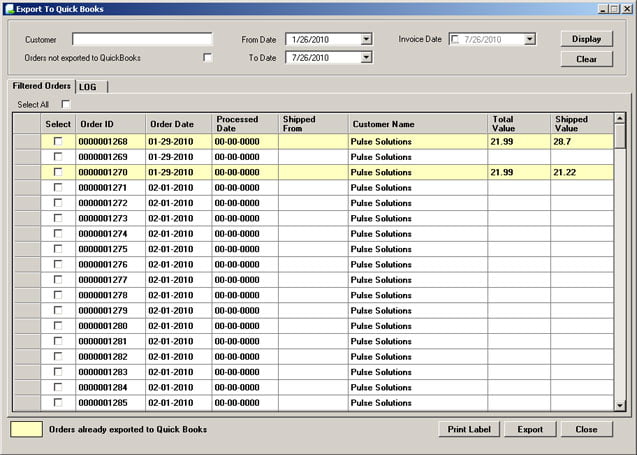Open the Invoice Date dropdown arrow
This screenshot has height=455, width=637.
tap(529, 39)
